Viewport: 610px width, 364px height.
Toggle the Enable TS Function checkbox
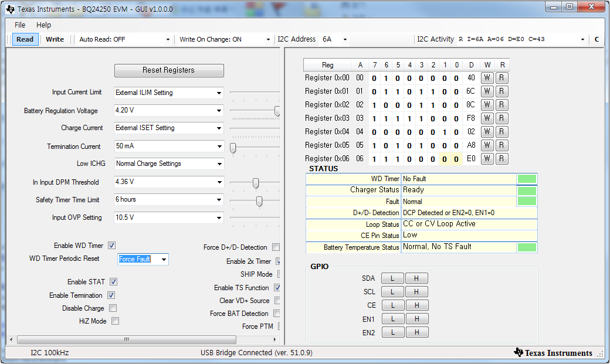[x=277, y=288]
